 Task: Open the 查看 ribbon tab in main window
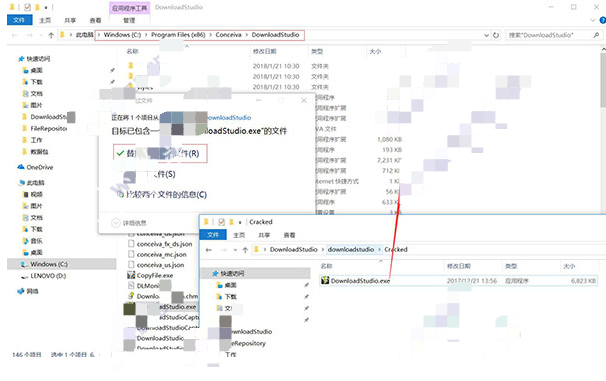(95, 20)
